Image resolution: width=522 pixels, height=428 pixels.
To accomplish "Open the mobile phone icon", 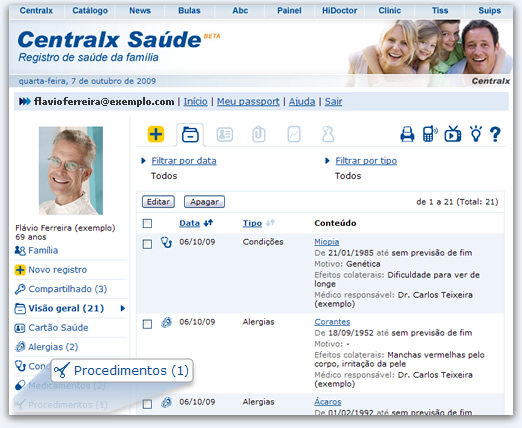I will point(430,134).
